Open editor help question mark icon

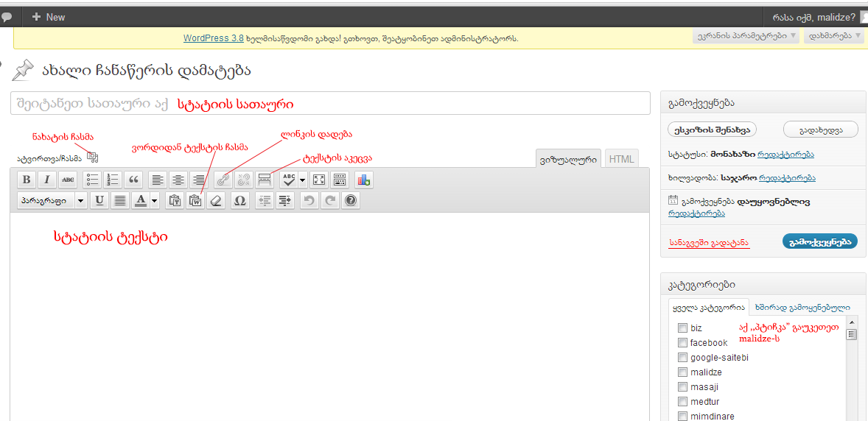(351, 200)
